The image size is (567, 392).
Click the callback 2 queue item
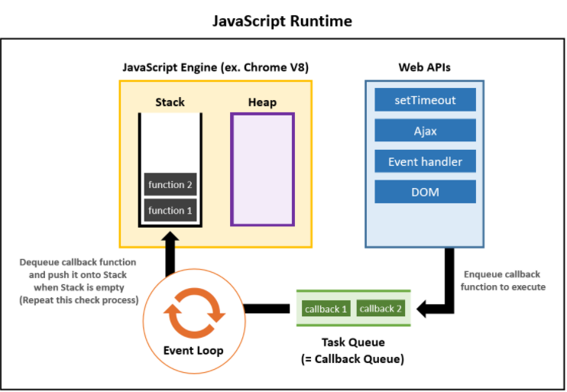(381, 309)
